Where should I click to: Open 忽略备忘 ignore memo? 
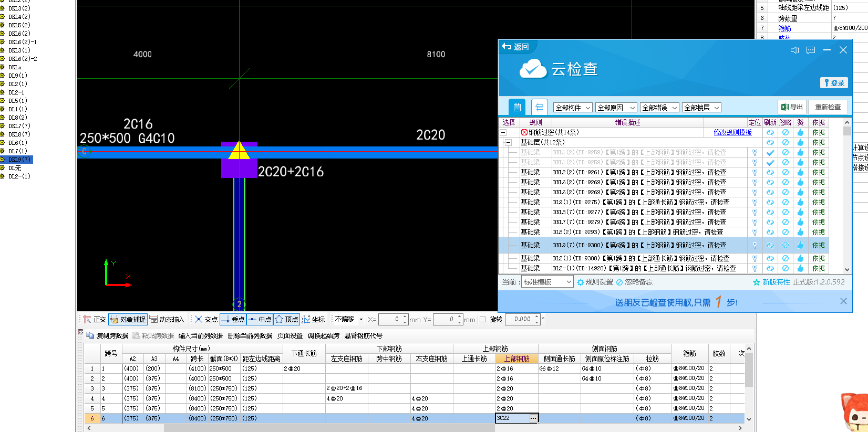click(x=635, y=282)
